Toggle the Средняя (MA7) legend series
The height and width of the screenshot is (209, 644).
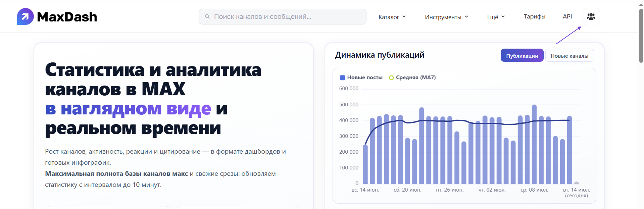pyautogui.click(x=412, y=77)
